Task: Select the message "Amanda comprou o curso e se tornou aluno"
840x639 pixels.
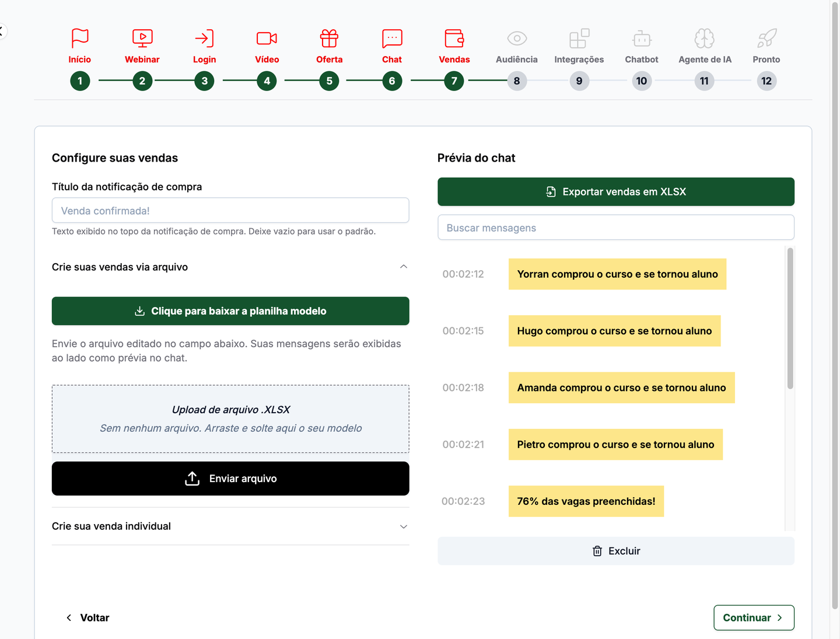Action: (x=621, y=387)
